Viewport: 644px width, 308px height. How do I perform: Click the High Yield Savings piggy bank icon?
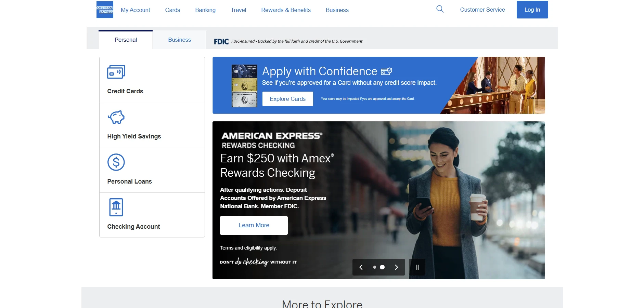116,117
